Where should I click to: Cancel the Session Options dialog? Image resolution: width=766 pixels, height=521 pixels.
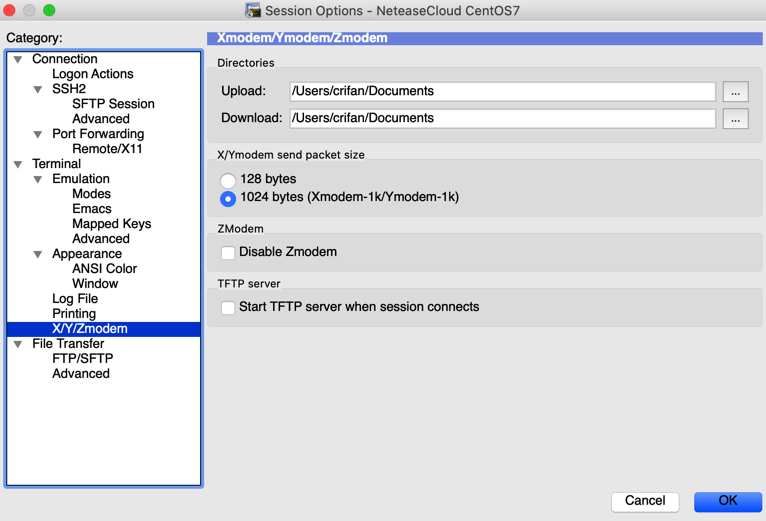(644, 501)
